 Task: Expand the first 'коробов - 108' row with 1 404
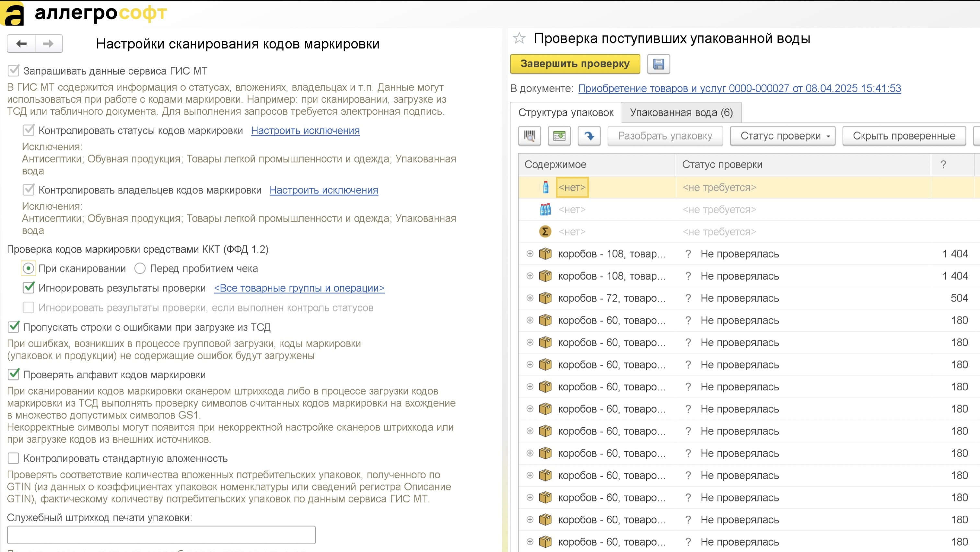[530, 254]
